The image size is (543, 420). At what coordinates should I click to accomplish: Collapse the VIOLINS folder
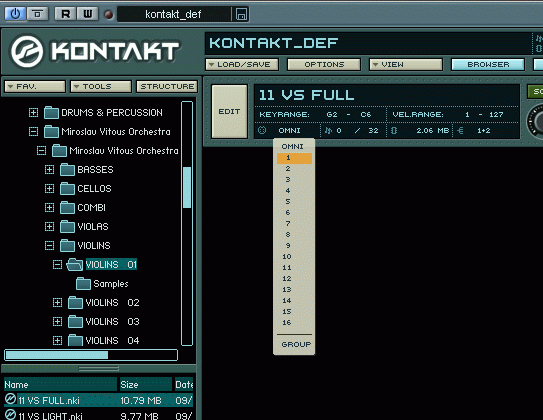tap(50, 245)
